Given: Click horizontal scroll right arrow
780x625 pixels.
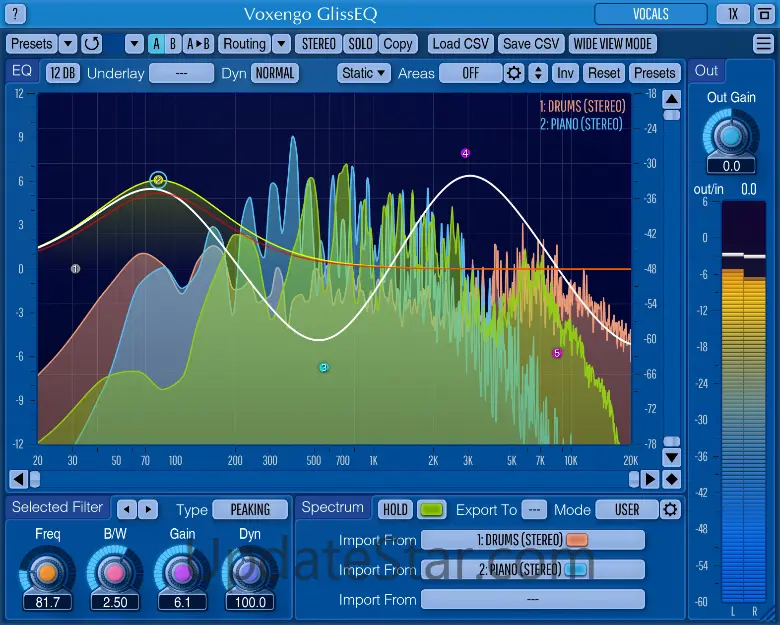Looking at the screenshot, I should (650, 479).
